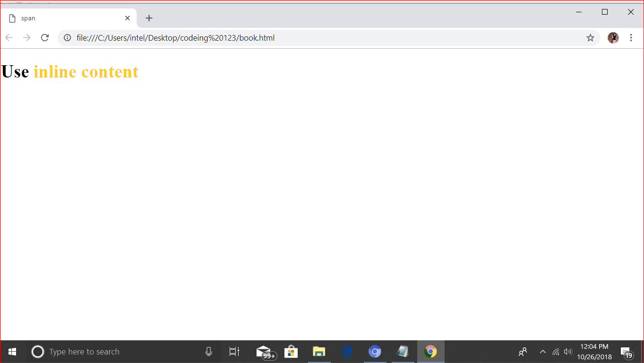
Task: Click the Cortana microphone icon
Action: click(x=208, y=352)
